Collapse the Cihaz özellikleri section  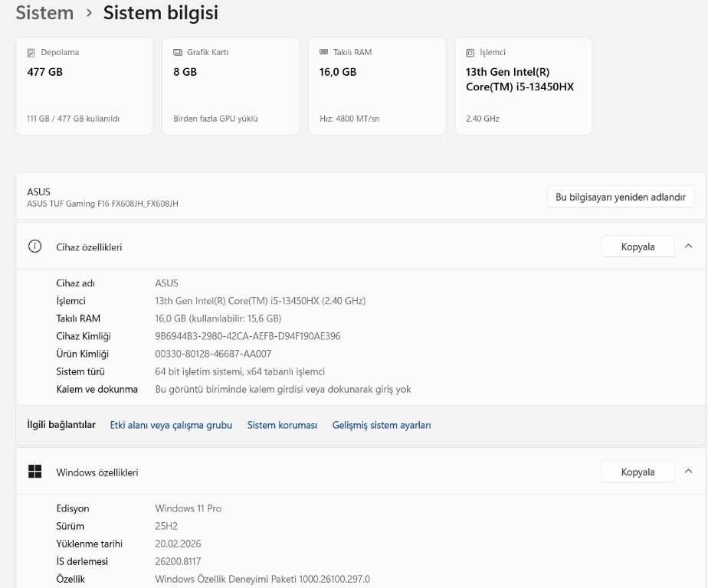pyautogui.click(x=688, y=247)
